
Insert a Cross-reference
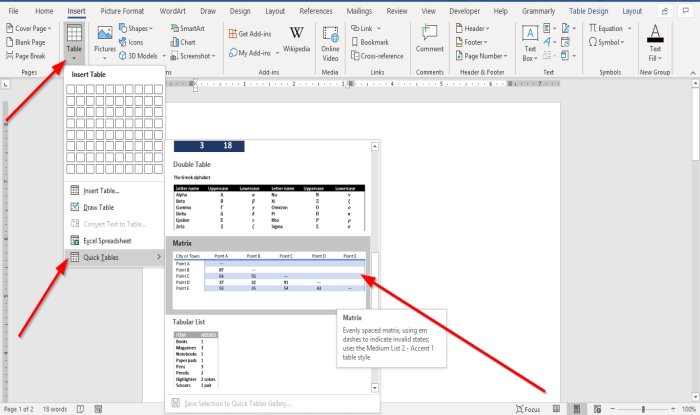[377, 56]
